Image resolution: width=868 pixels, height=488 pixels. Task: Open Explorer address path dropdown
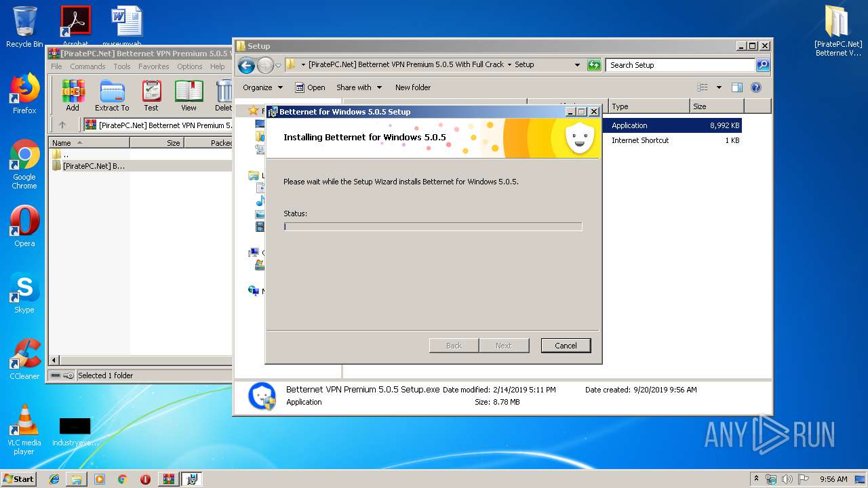click(x=577, y=65)
